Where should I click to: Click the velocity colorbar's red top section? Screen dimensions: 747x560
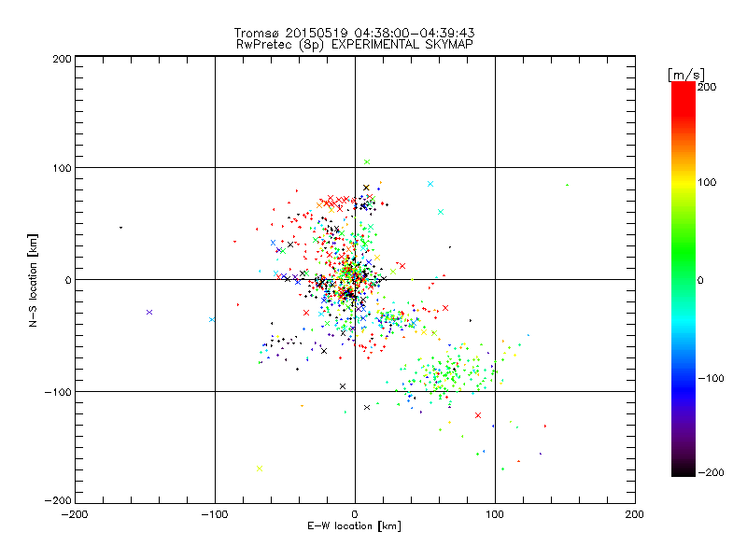coord(684,100)
